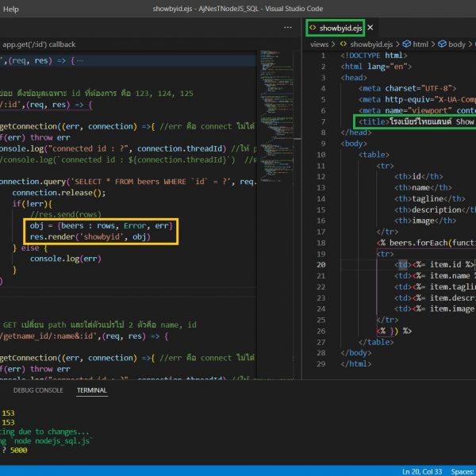
Task: Click the app.get('/:id') callback breadcrumb
Action: tap(38, 45)
